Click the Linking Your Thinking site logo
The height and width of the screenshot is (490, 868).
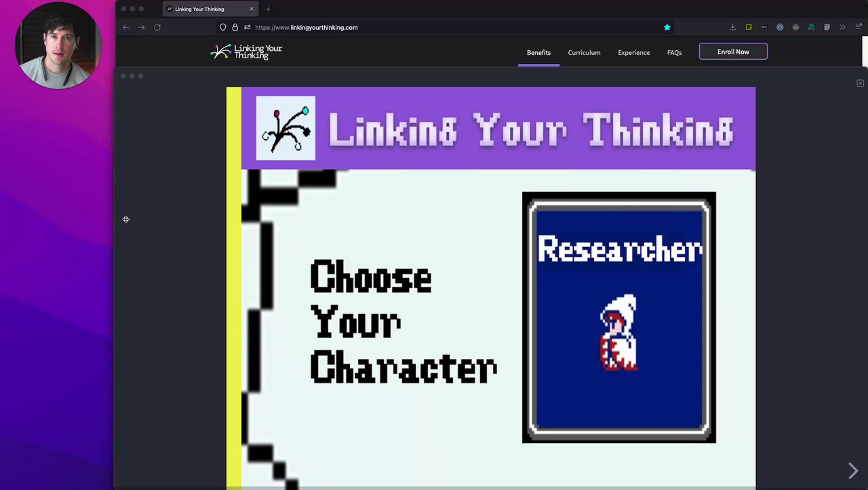click(246, 52)
